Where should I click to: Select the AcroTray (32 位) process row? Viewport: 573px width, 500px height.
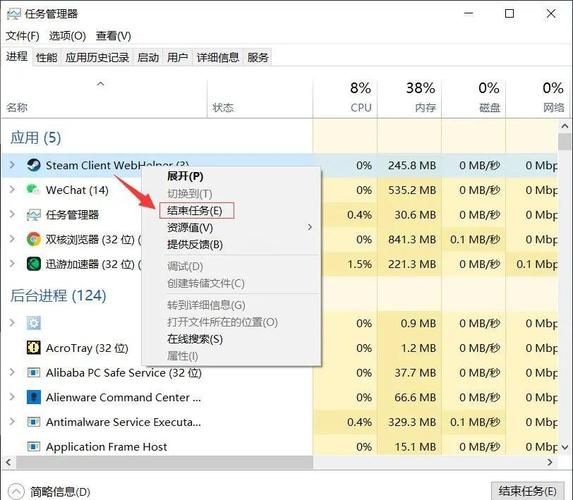tap(87, 348)
